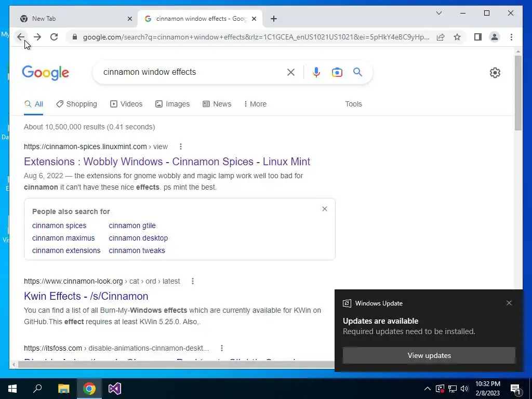
Task: Click the horizontal scrollbar thumb
Action: pos(177,365)
